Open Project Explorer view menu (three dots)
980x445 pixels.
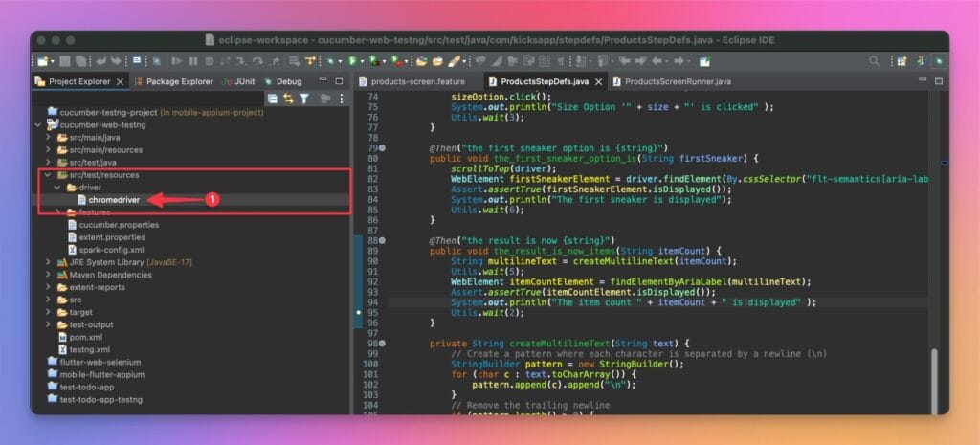point(342,99)
